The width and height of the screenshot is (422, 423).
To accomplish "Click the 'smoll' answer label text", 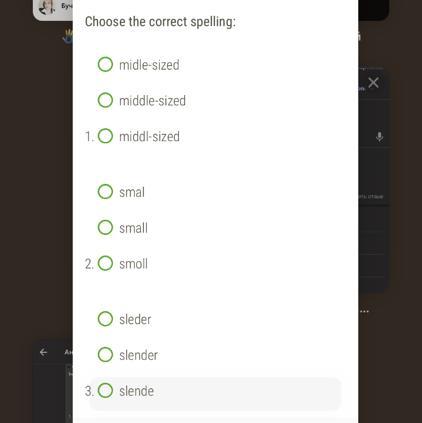I will (133, 264).
